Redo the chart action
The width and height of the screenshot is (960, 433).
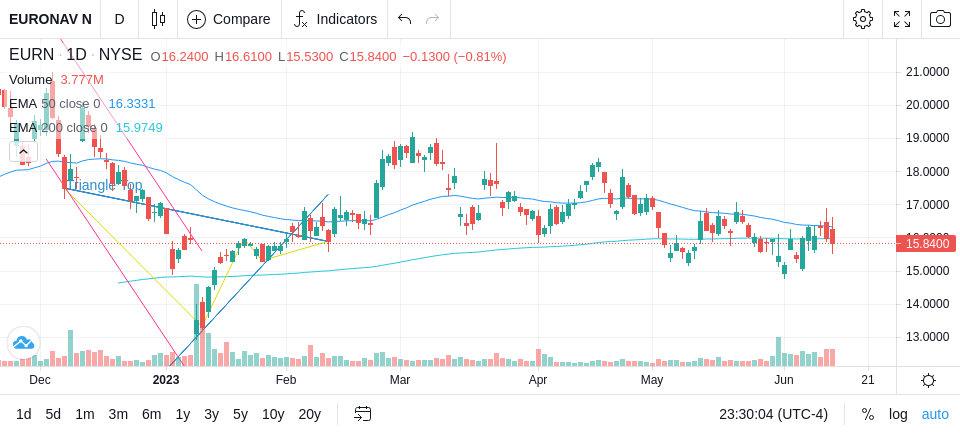[433, 19]
